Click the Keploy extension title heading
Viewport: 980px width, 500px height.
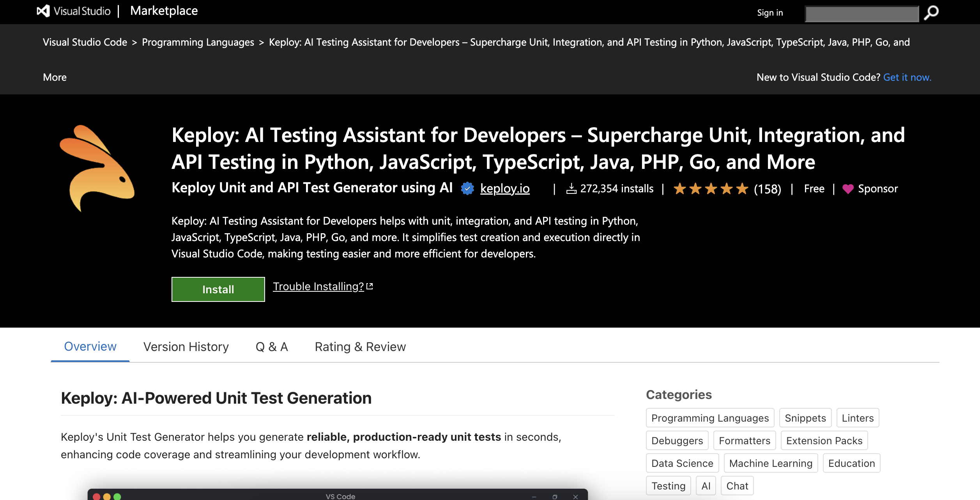click(x=538, y=148)
